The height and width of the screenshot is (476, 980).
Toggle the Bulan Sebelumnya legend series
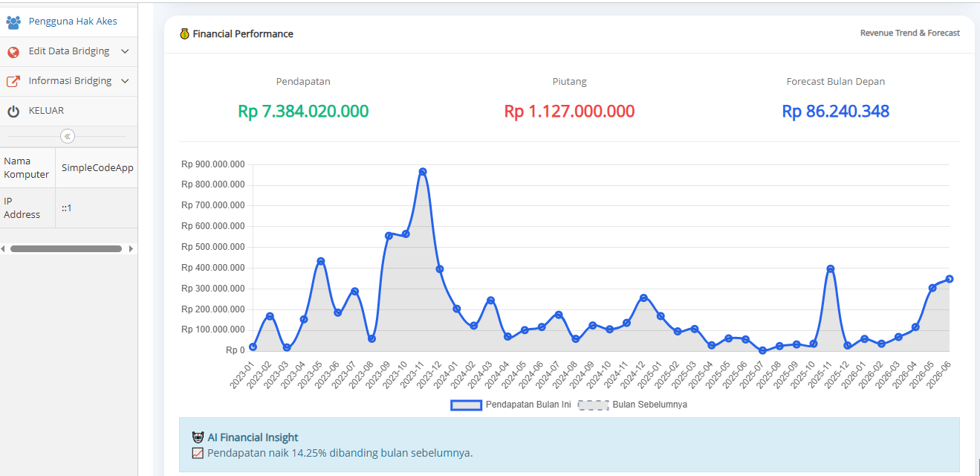click(x=632, y=405)
